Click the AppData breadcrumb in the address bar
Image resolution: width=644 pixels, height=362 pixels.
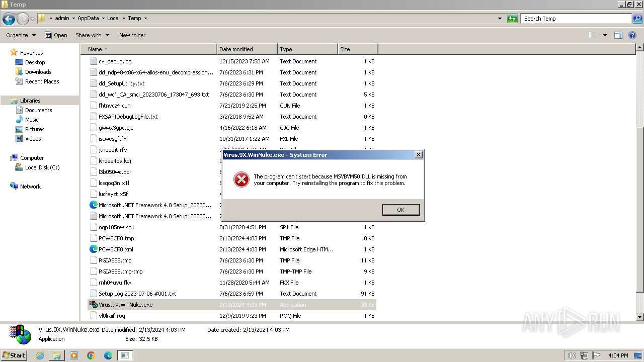click(x=88, y=19)
